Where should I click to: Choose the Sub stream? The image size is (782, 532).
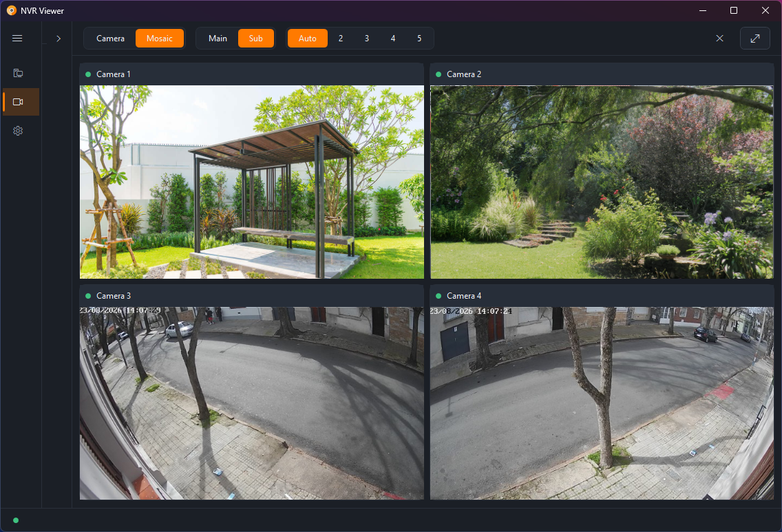tap(256, 39)
